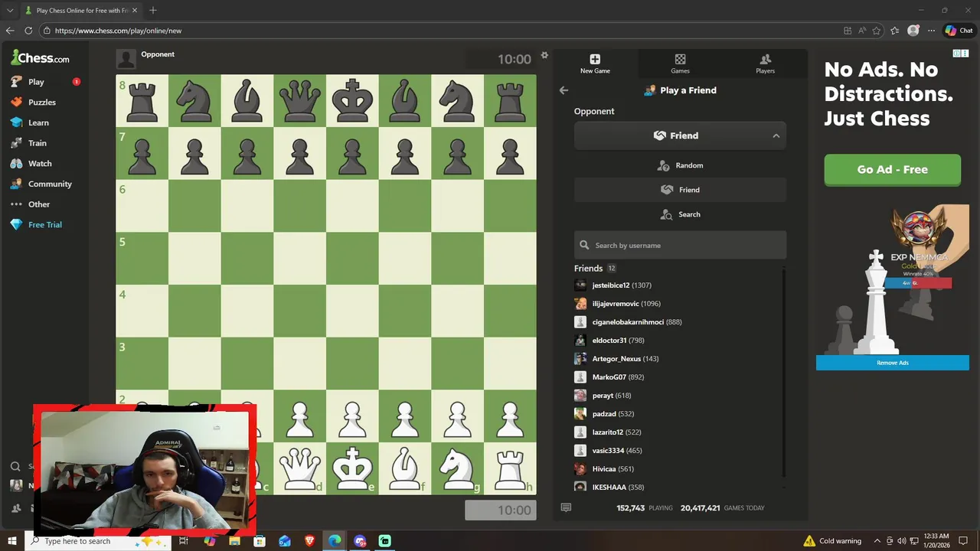
Task: Click the Chess.com logo
Action: [x=40, y=57]
